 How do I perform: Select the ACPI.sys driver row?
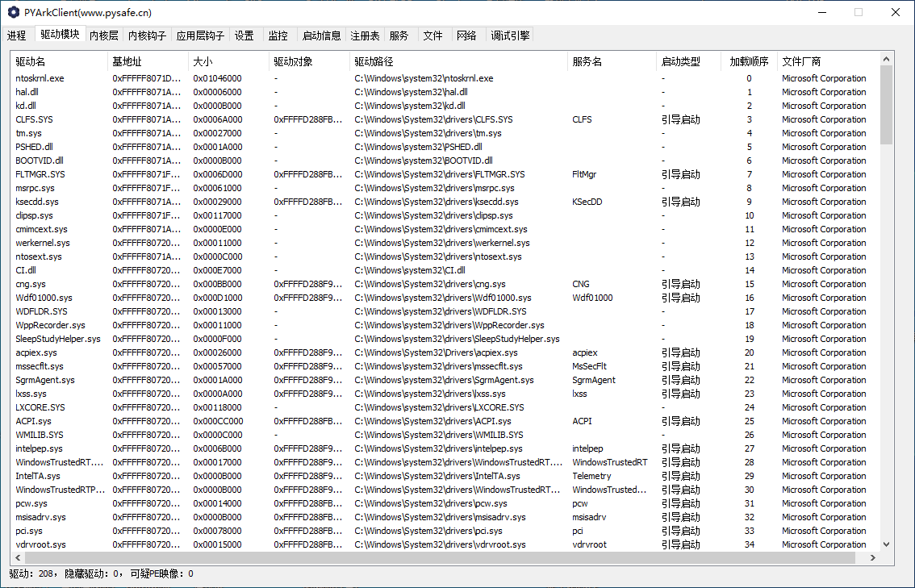pos(33,421)
